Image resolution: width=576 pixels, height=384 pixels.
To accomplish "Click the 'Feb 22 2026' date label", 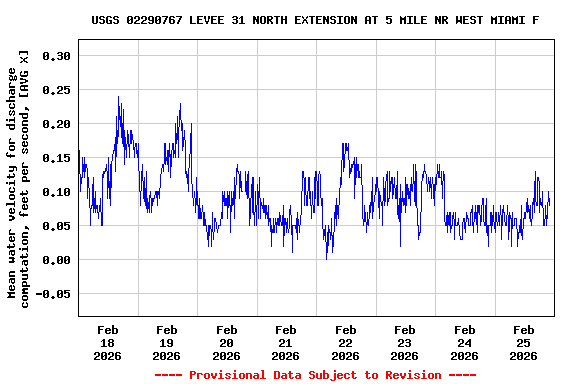I will click(x=345, y=343).
